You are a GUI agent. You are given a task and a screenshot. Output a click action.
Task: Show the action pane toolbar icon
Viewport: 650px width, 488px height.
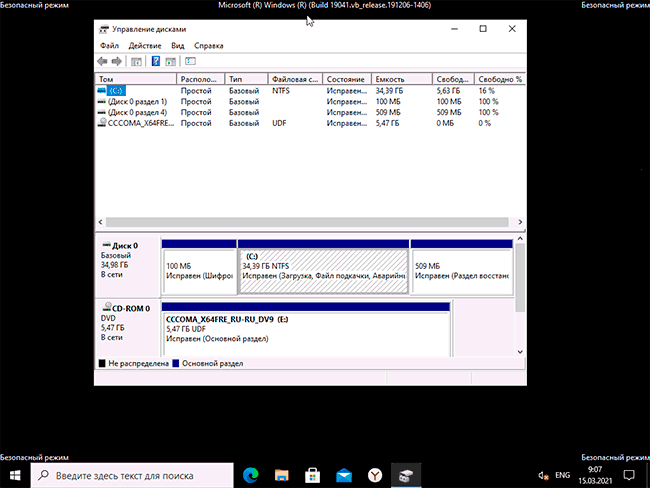click(171, 61)
